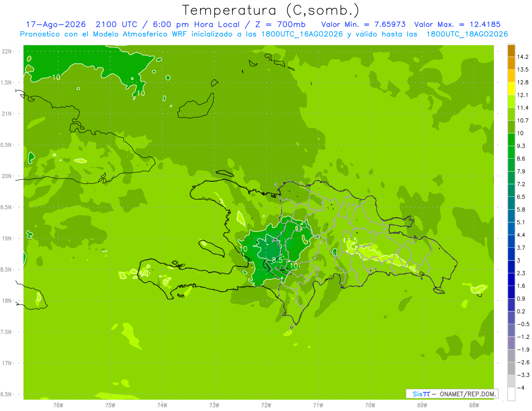This screenshot has width=532, height=411.
Task: Click the '10.7' color scale value
Action: coord(523,120)
